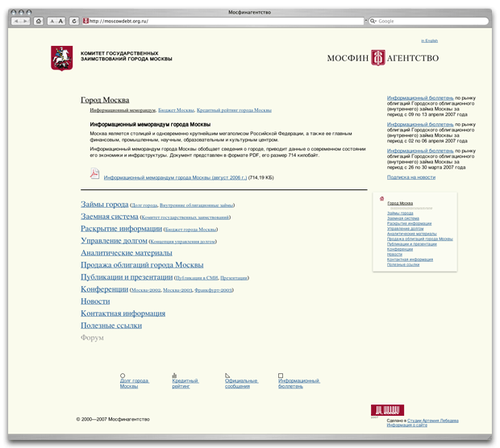Open the PDF icon for the memorandum
This screenshot has width=500, height=448.
pos(94,174)
